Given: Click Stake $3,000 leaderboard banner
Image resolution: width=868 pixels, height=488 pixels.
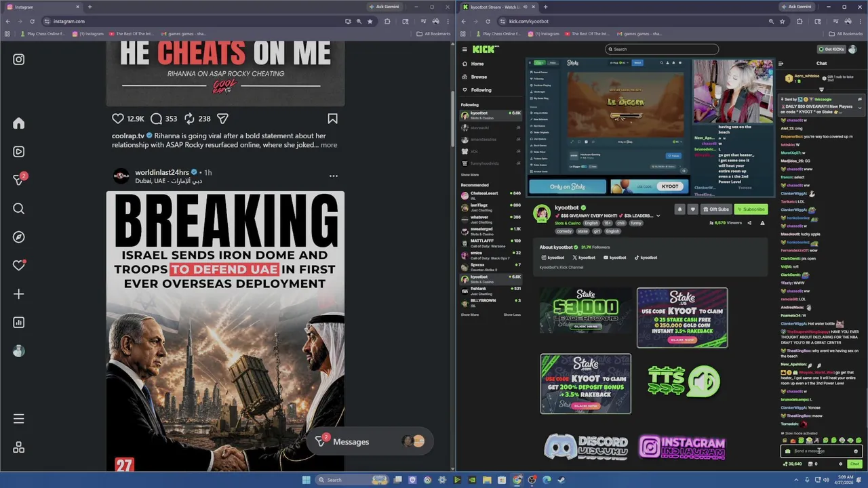Looking at the screenshot, I should 585,310.
